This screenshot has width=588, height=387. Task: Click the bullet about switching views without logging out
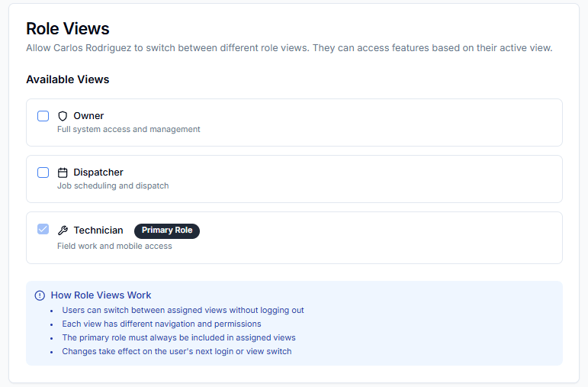point(182,311)
